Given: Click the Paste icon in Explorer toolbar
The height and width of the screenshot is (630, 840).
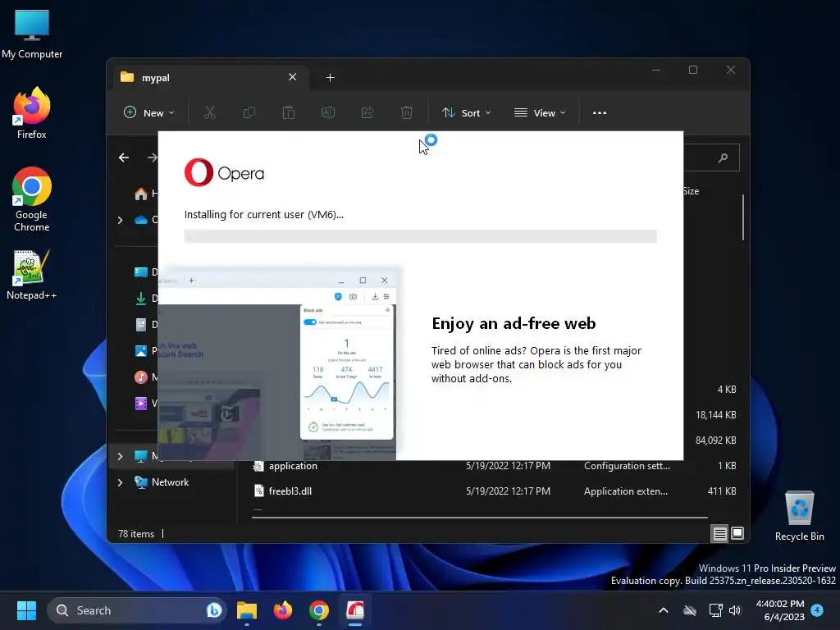Looking at the screenshot, I should 288,112.
